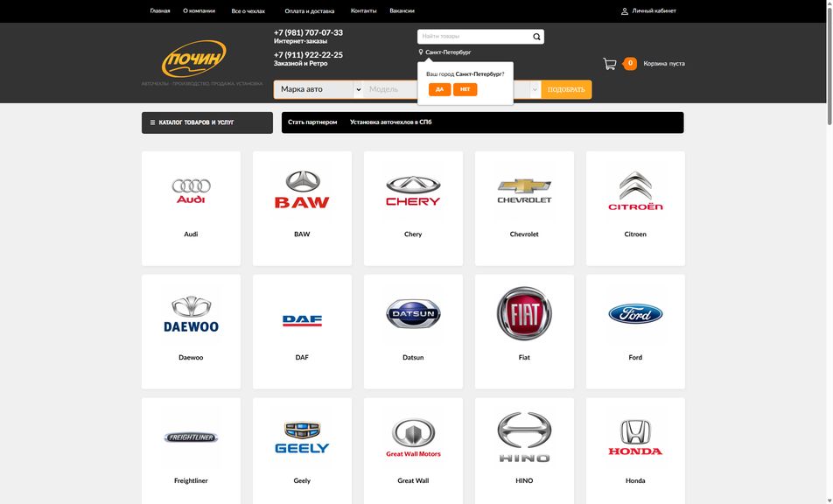Call phone +7 (981) 707-07-33
This screenshot has height=504, width=833.
pos(308,33)
